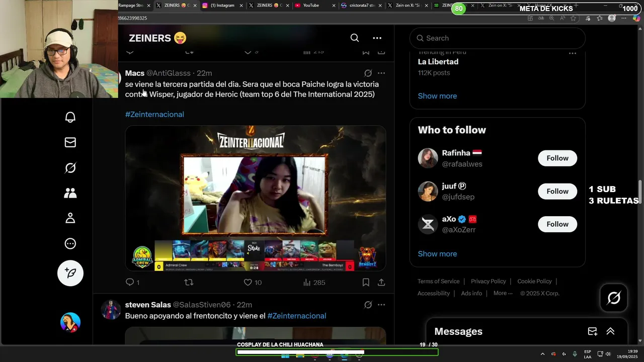Click the page vertical scrollbar
The height and width of the screenshot is (362, 644).
(x=640, y=191)
